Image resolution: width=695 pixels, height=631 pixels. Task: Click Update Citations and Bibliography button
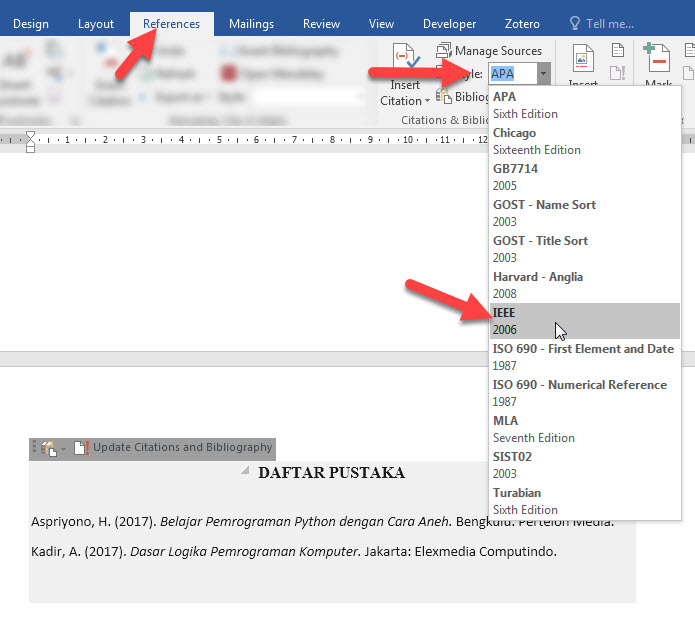tap(182, 448)
